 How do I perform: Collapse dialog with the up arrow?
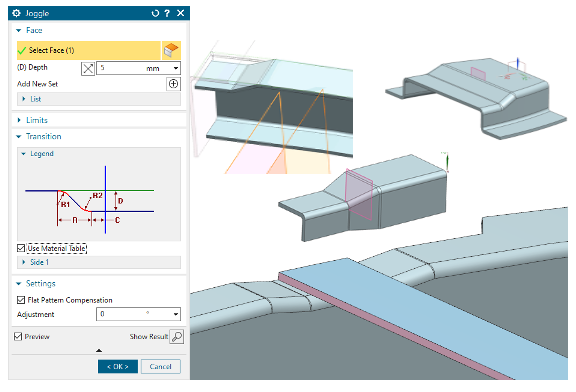point(99,350)
